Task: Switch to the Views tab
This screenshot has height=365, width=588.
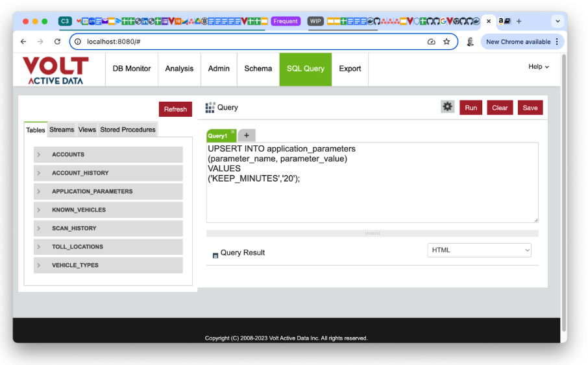Action: (x=87, y=130)
